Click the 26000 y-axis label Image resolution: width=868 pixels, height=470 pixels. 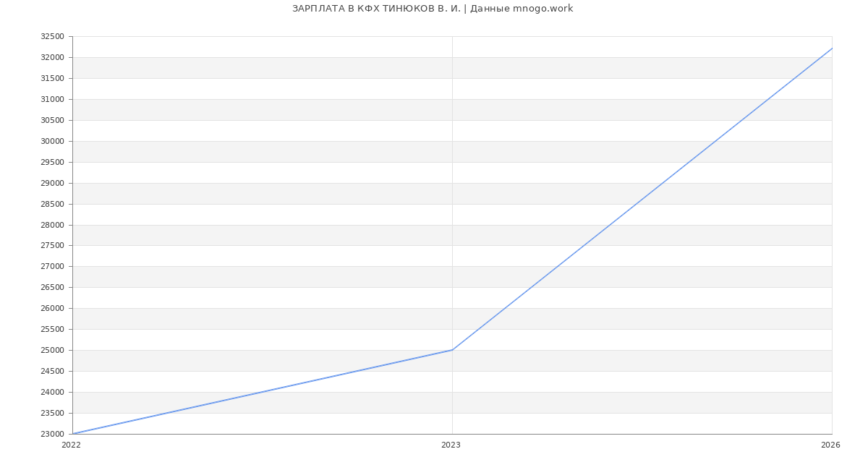51,309
